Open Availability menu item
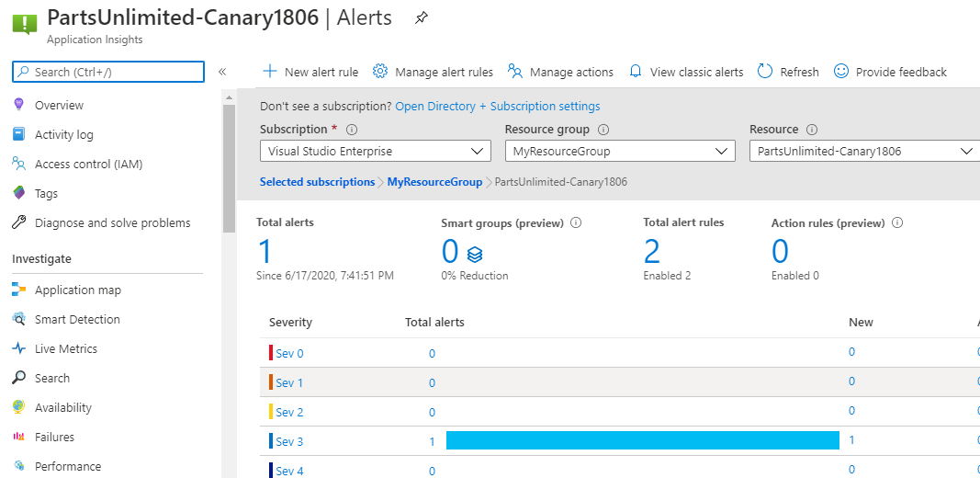The height and width of the screenshot is (478, 980). (63, 407)
